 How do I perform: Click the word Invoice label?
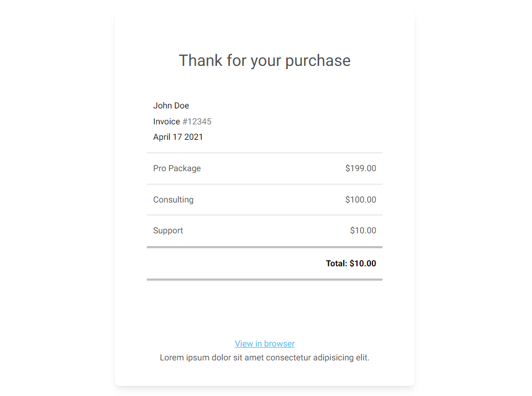167,121
